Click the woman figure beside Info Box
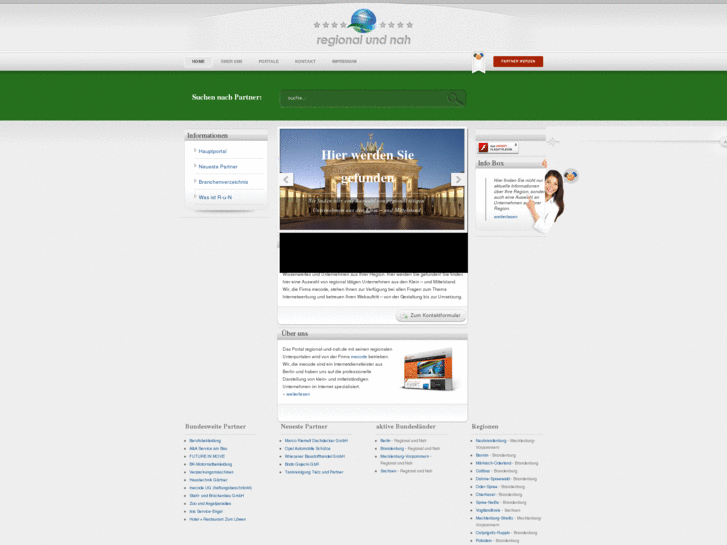The width and height of the screenshot is (727, 545). click(550, 201)
